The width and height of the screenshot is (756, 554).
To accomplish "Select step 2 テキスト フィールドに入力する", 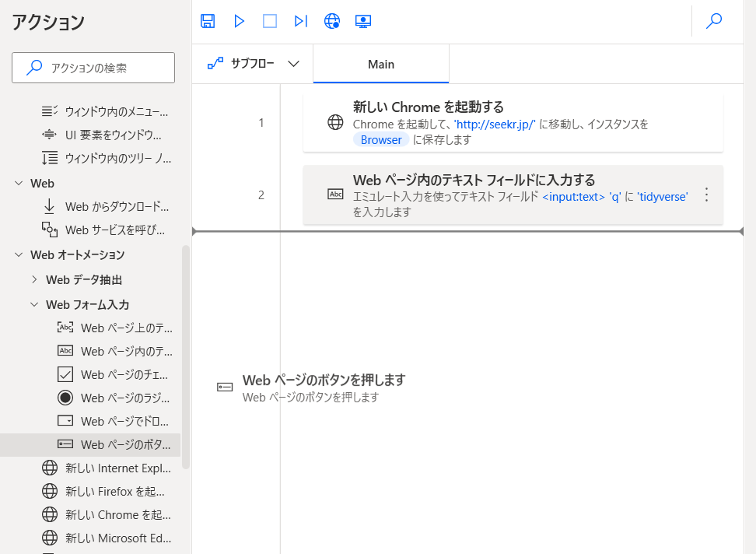I will pos(513,195).
